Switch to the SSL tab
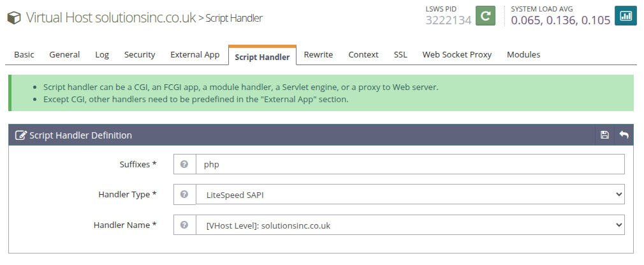Screen dimensions: 644x265 400,55
